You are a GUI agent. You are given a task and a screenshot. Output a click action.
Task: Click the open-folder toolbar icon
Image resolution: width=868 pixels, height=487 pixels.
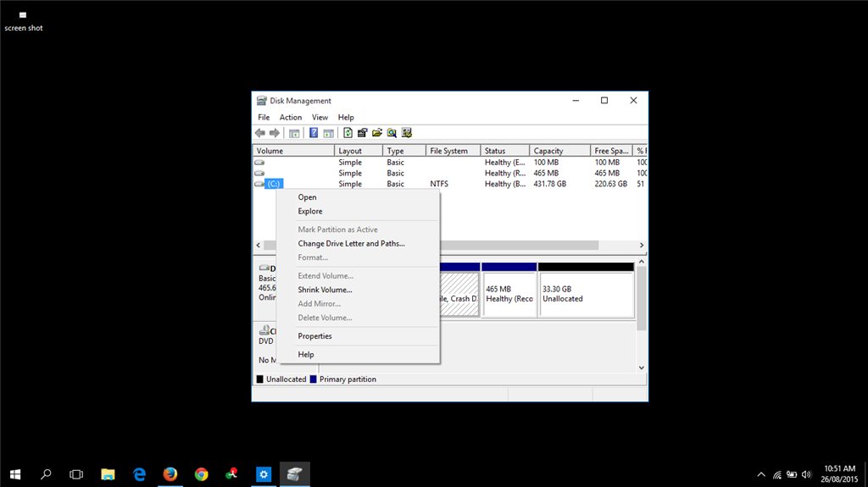(x=377, y=133)
